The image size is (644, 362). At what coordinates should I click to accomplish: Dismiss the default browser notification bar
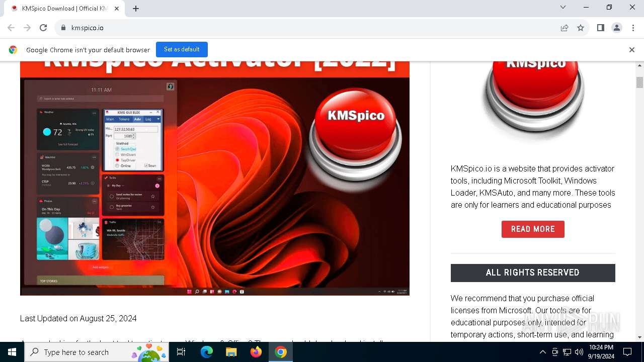click(x=631, y=50)
